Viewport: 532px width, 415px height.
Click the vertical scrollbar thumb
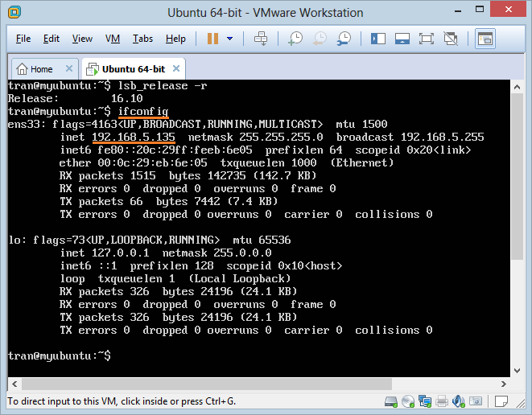pyautogui.click(x=517, y=176)
